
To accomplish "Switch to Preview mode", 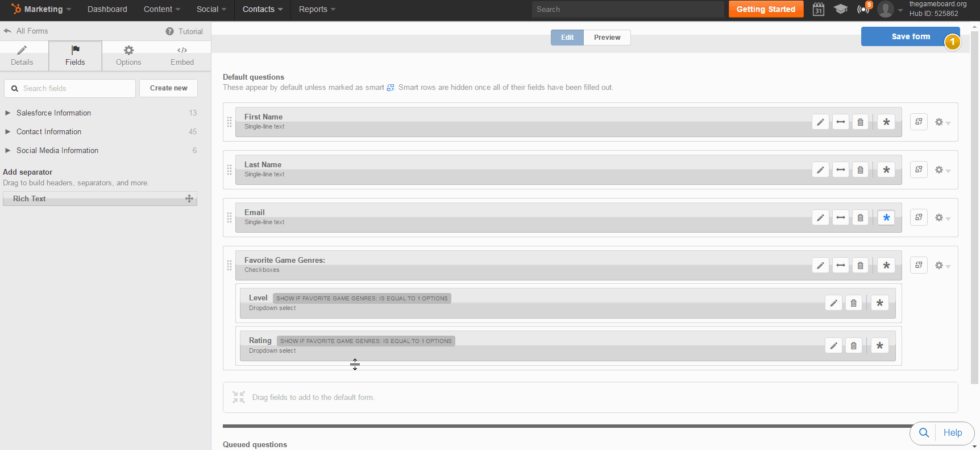I will (607, 38).
